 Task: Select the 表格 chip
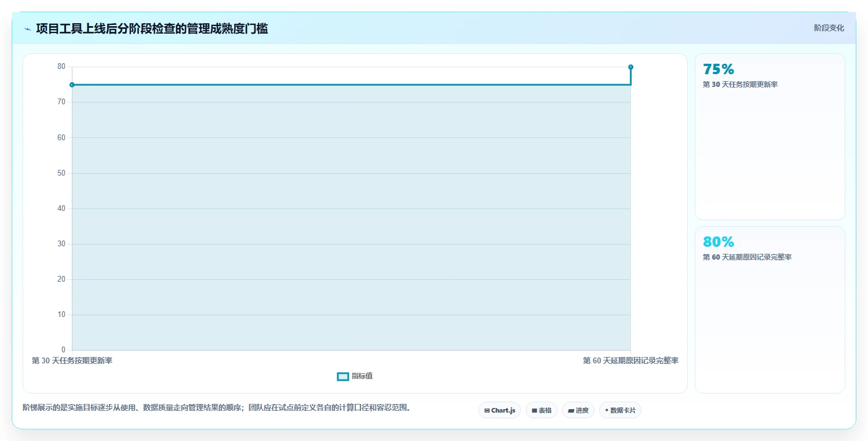[x=541, y=410]
